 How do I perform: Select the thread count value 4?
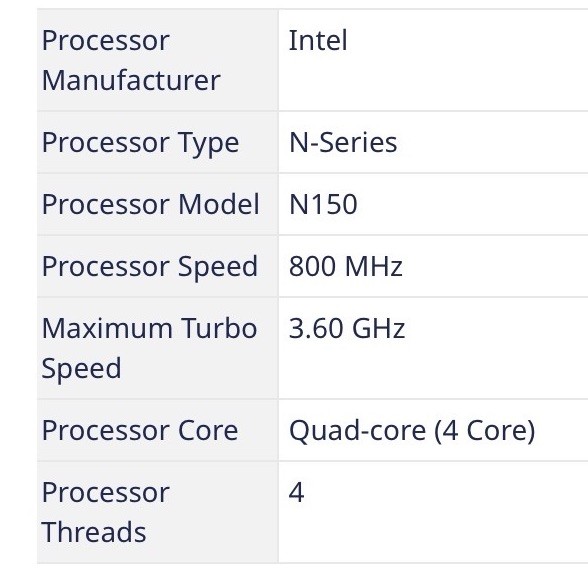296,492
